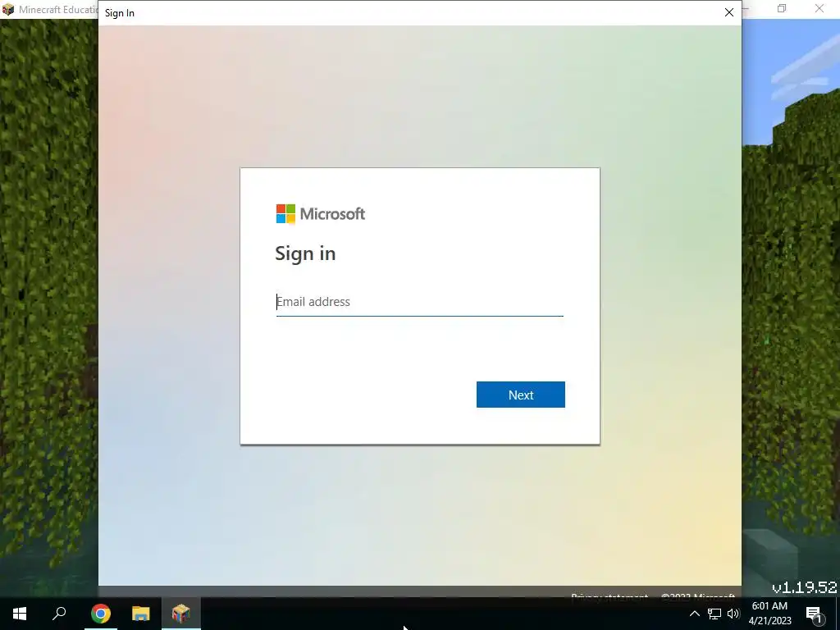The width and height of the screenshot is (840, 630).
Task: Open network status tray icon
Action: 714,614
